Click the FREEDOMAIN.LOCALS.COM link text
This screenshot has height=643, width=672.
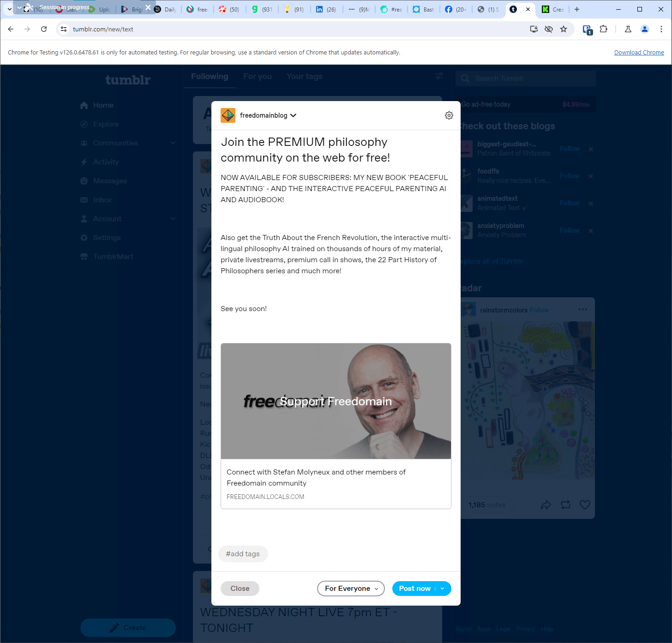tap(265, 497)
